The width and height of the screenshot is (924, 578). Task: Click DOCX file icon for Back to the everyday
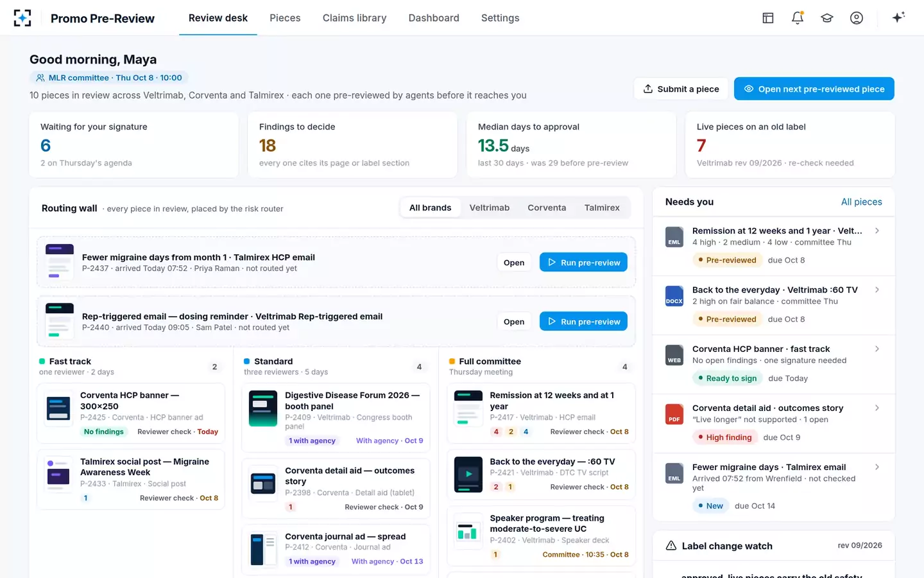click(674, 296)
